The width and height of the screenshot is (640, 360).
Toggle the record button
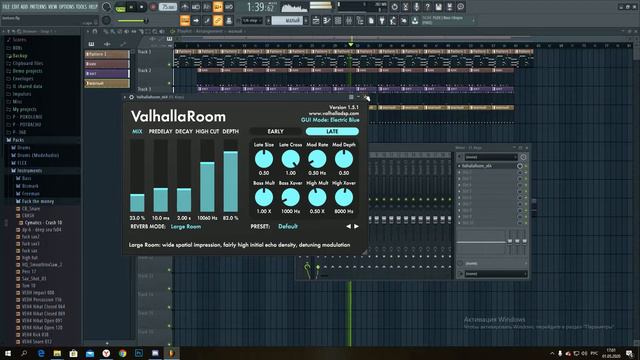(x=153, y=7)
